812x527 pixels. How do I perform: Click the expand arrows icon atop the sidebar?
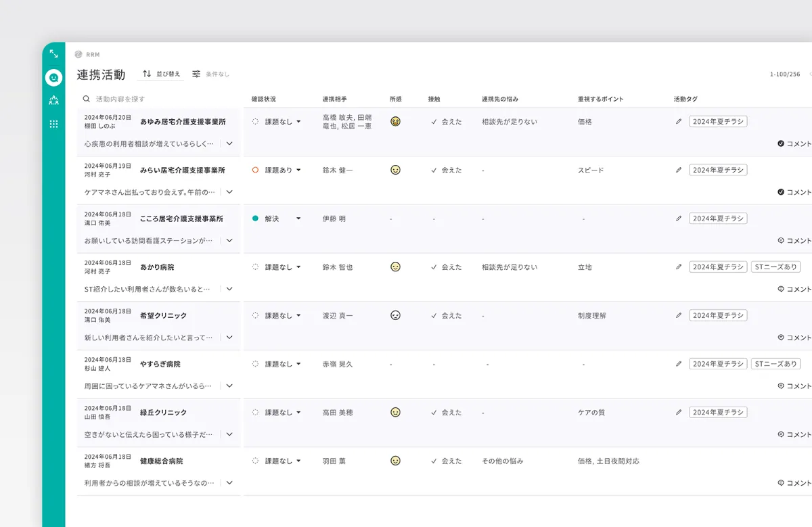[55, 53]
